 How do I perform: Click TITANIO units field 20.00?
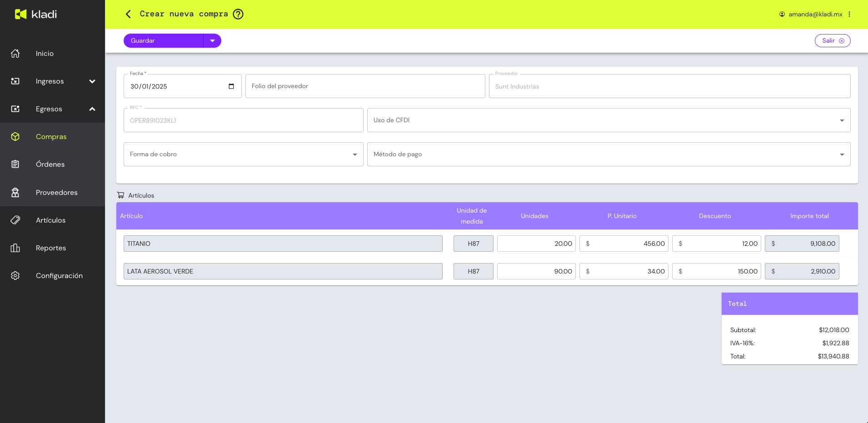pos(536,244)
